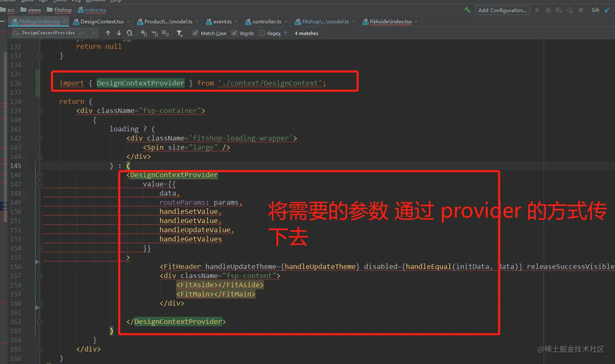The image size is (615, 364).
Task: Click the views breadcrumb folder
Action: 31,10
